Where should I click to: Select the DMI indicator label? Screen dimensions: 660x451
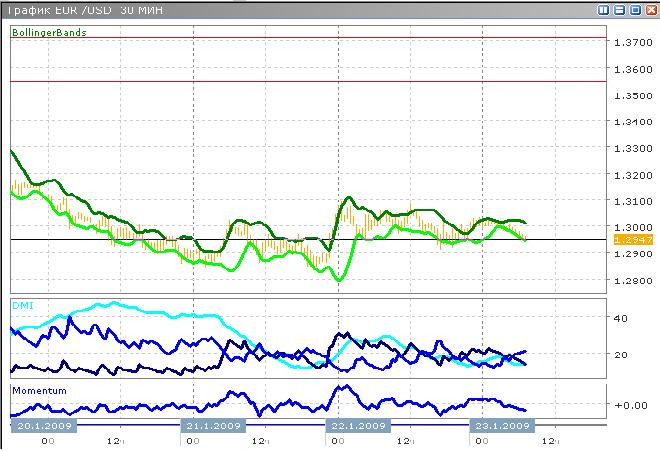(22, 303)
